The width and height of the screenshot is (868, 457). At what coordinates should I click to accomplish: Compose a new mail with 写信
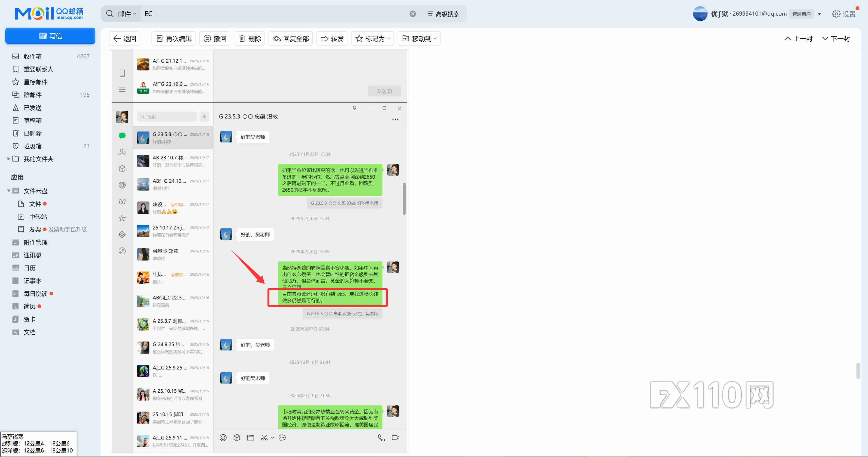50,36
